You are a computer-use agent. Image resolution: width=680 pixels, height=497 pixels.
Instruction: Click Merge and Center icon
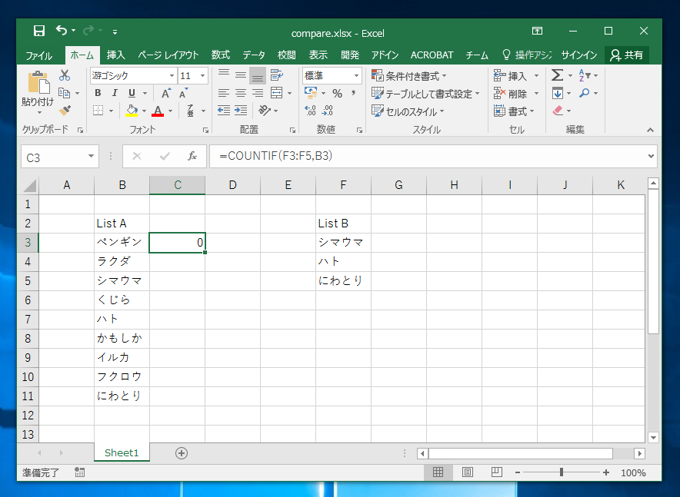point(276,93)
